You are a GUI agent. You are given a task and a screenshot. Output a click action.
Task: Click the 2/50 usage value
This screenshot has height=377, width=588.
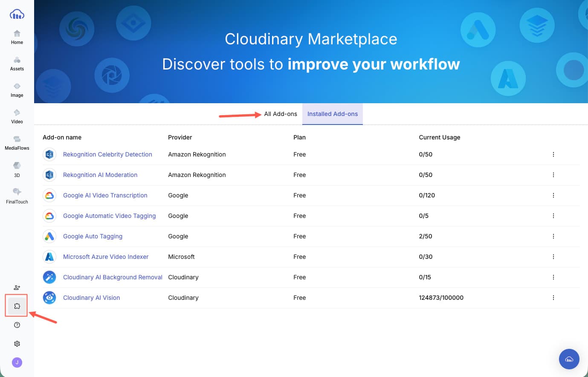tap(426, 236)
